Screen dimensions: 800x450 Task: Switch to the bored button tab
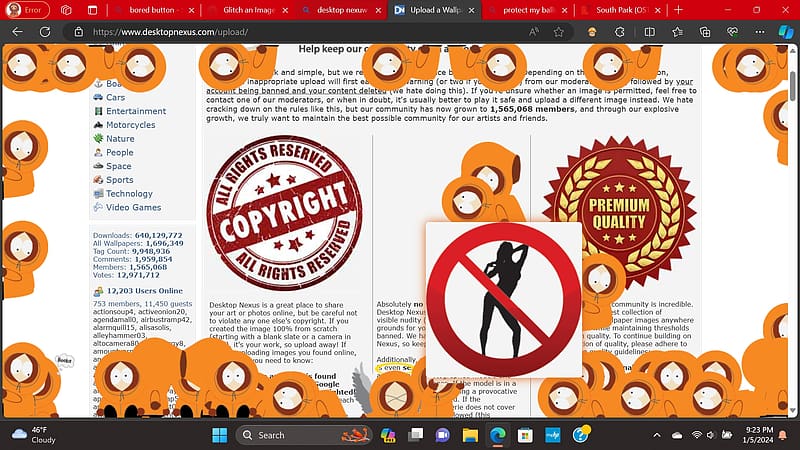[x=153, y=10]
